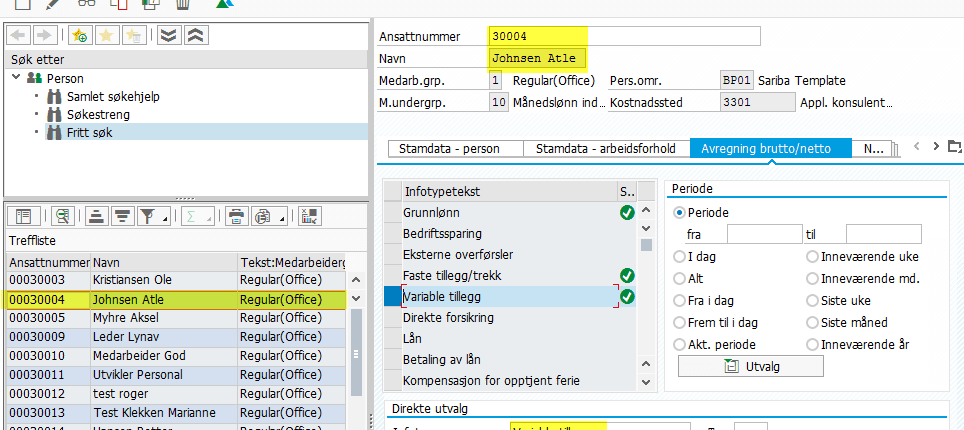Select the Frem til i dag radio button
Image resolution: width=964 pixels, height=430 pixels.
[x=679, y=322]
